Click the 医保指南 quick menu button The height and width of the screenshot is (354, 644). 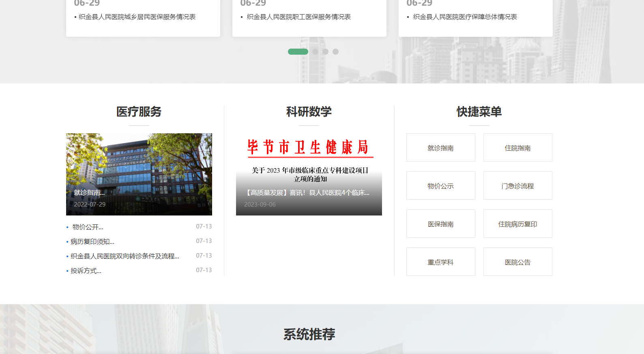pyautogui.click(x=441, y=224)
